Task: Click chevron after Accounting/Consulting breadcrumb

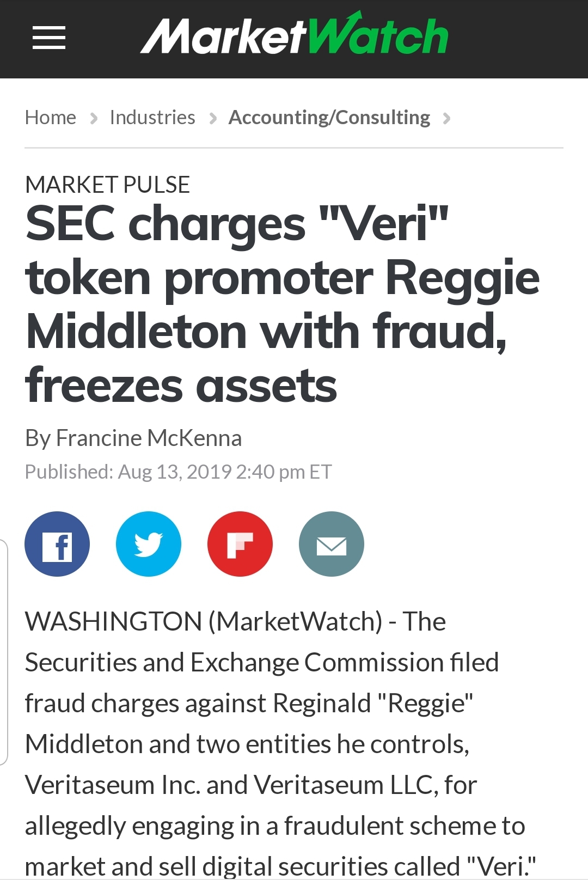Action: 447,118
